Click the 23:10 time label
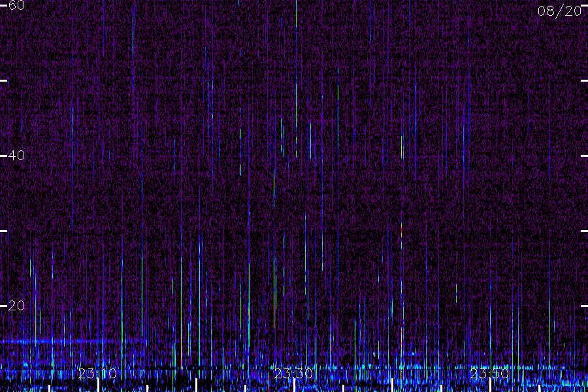 [x=97, y=374]
